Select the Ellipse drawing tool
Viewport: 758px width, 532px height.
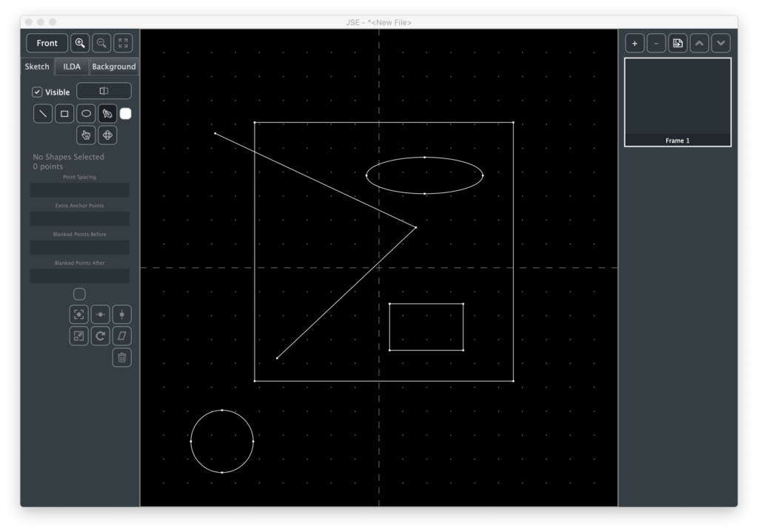(86, 114)
